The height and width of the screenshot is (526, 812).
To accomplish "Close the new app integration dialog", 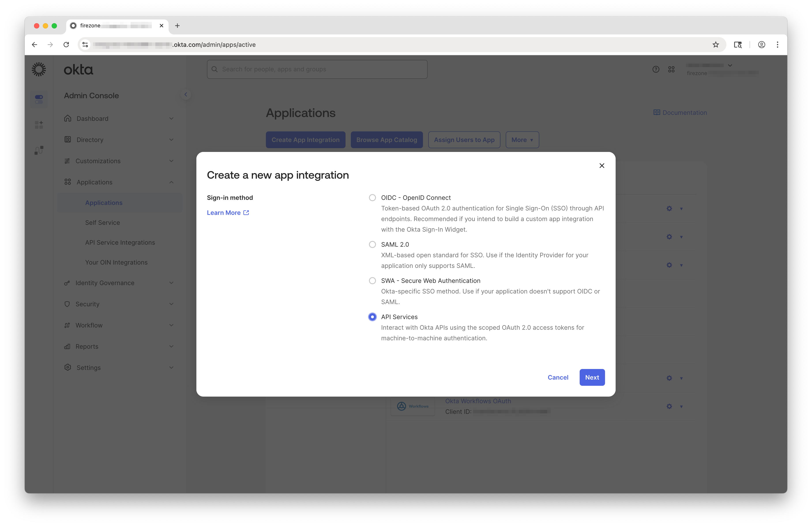I will 601,166.
